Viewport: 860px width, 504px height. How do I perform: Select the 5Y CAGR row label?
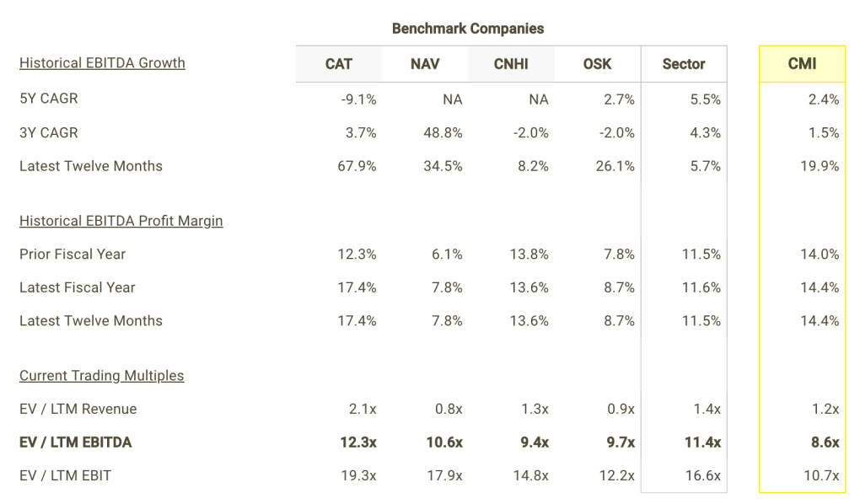[x=49, y=99]
